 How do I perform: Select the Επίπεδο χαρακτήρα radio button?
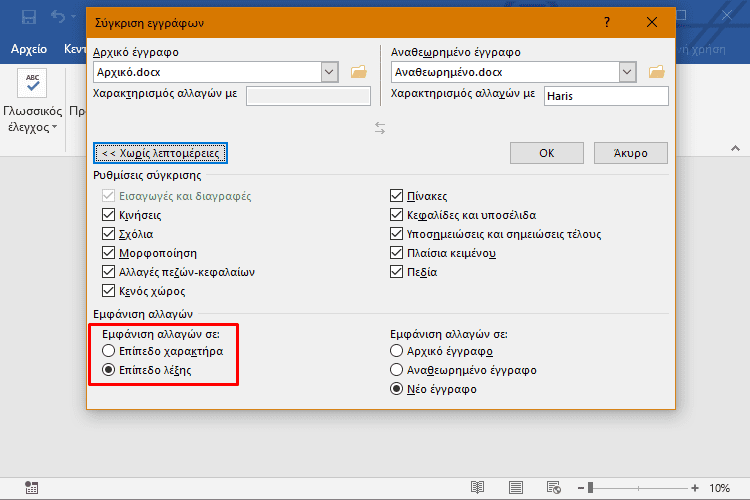coord(109,352)
